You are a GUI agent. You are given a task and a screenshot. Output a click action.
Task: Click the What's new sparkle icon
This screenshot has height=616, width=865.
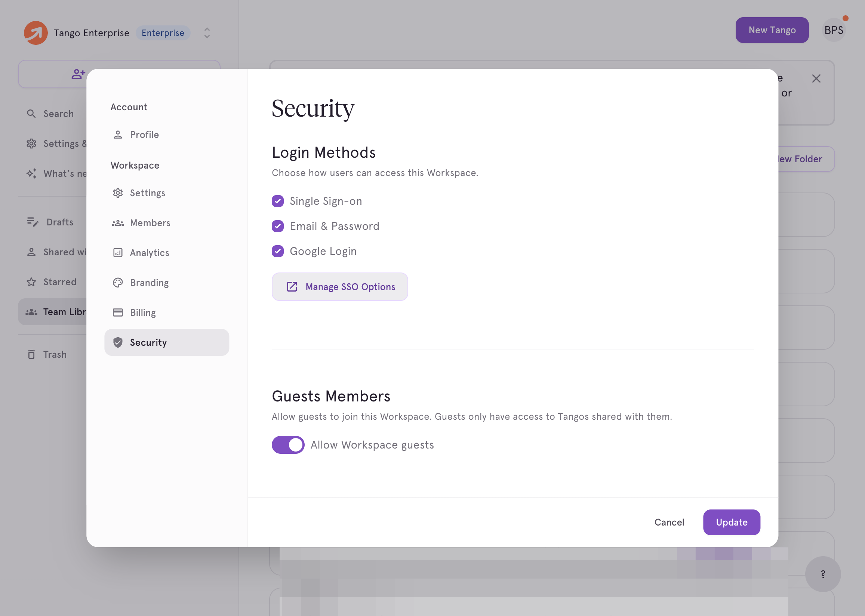31,174
